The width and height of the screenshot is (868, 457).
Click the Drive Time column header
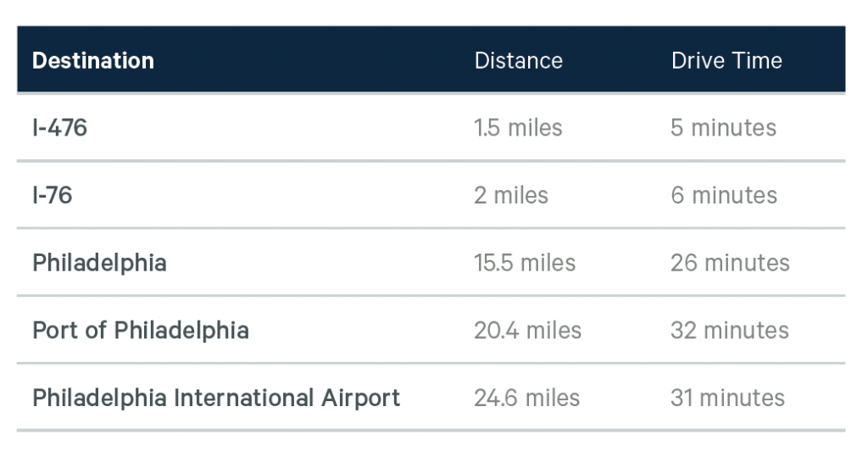726,61
